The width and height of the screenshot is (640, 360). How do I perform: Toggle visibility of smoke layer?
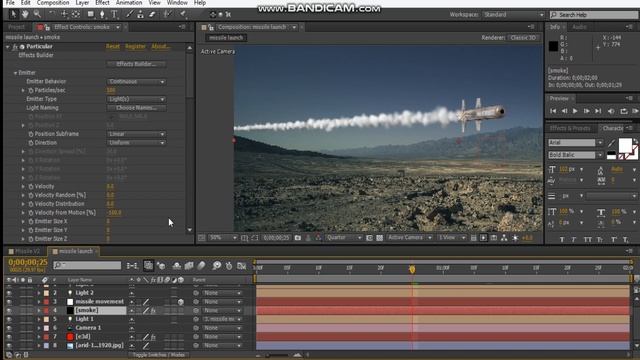[9, 311]
